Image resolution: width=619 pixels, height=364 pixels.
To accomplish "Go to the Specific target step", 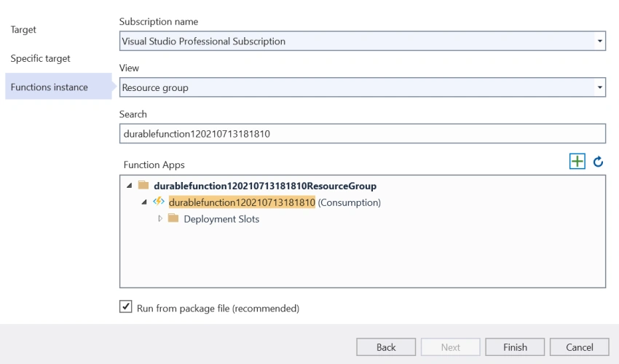I will click(x=40, y=58).
